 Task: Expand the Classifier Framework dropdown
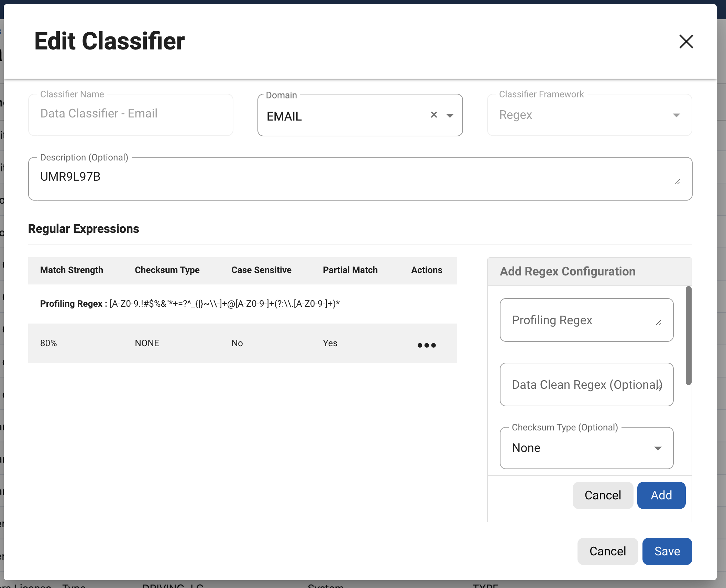point(676,115)
